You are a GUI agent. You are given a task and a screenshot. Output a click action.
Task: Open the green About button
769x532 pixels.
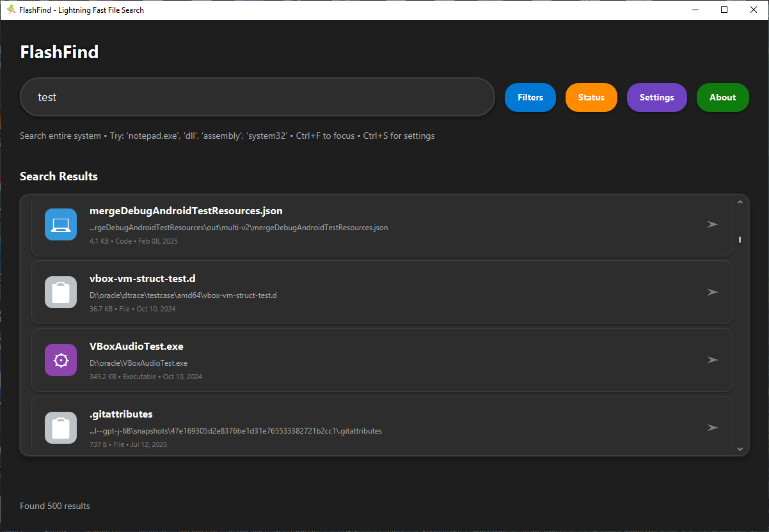(x=723, y=97)
